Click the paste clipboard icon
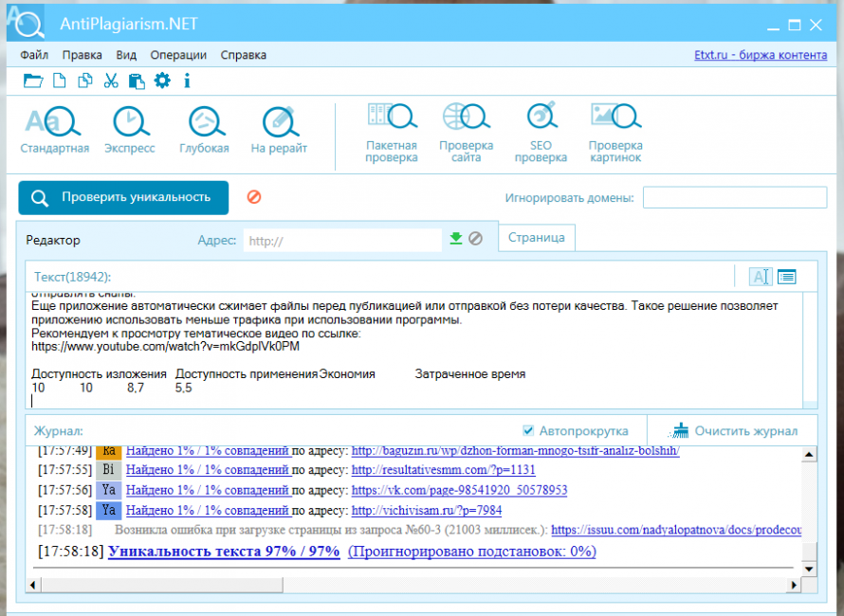Screen dimensions: 844x616 pyautogui.click(x=137, y=81)
